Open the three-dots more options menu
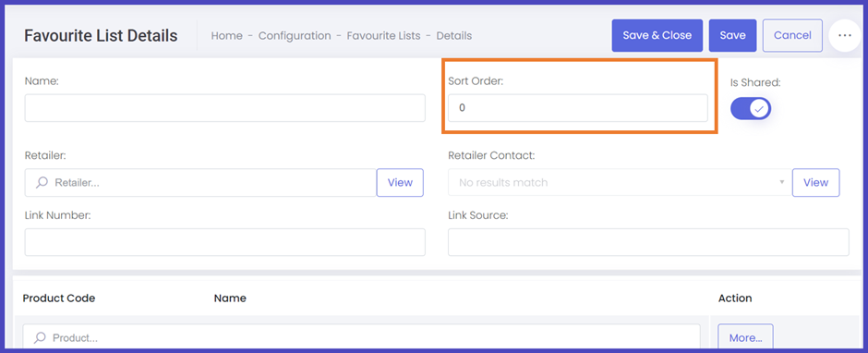The image size is (868, 353). [x=844, y=35]
